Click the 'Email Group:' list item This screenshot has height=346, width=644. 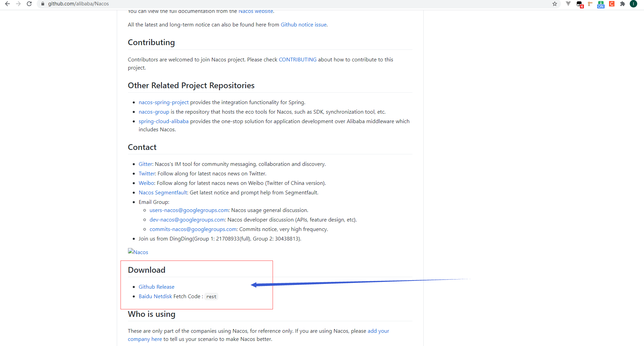[x=154, y=202]
